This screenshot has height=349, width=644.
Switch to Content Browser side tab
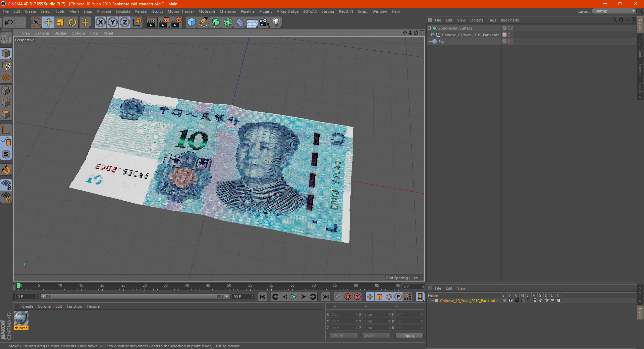coord(640,63)
